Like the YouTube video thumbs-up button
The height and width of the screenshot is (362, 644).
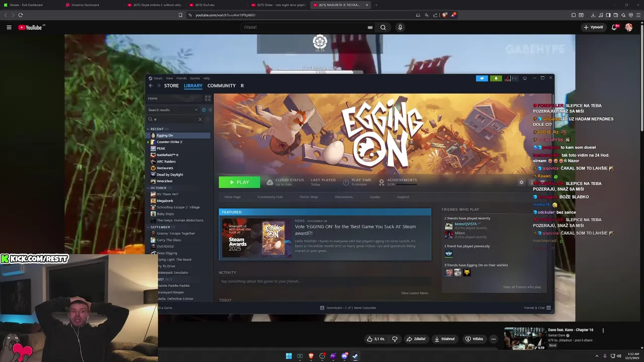[375, 339]
